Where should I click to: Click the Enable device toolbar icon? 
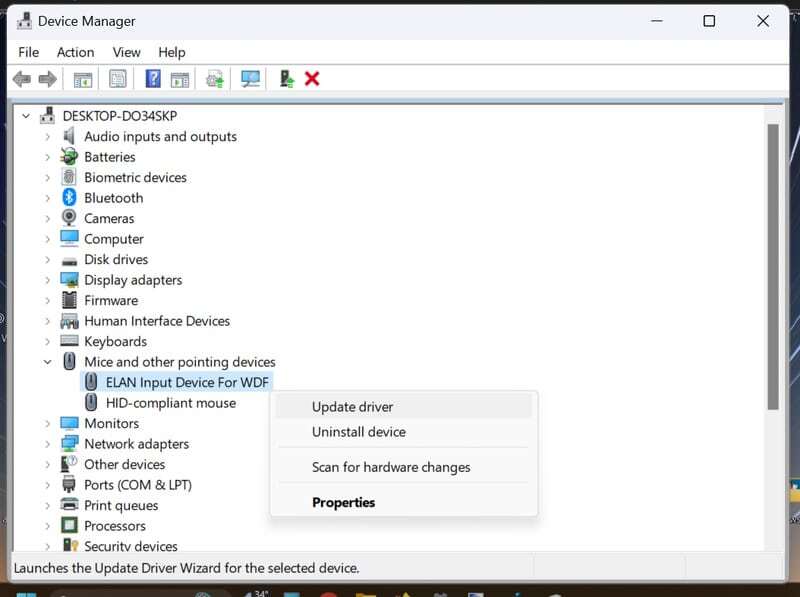coord(287,79)
